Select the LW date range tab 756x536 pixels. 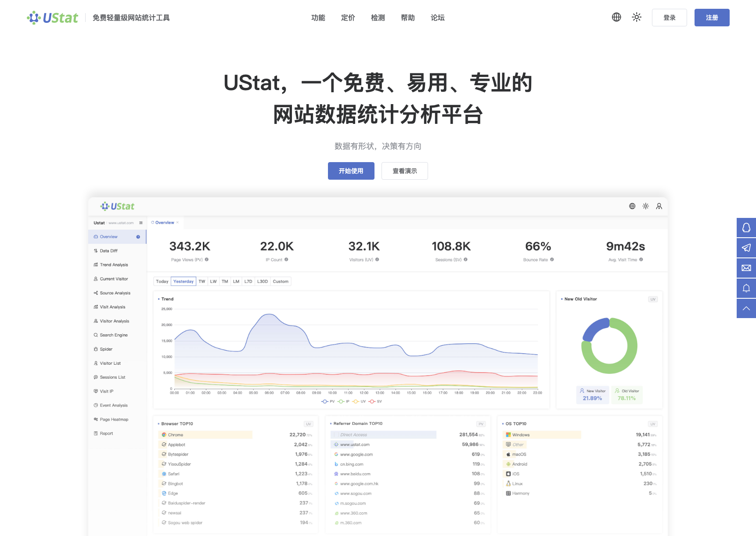pos(213,282)
